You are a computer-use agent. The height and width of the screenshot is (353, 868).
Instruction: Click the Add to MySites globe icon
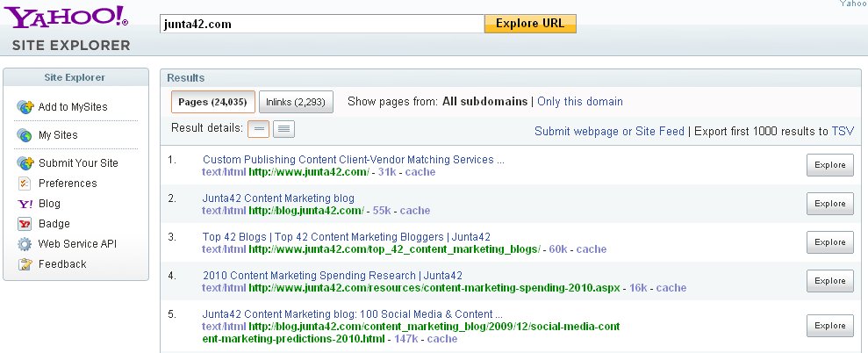tap(25, 107)
